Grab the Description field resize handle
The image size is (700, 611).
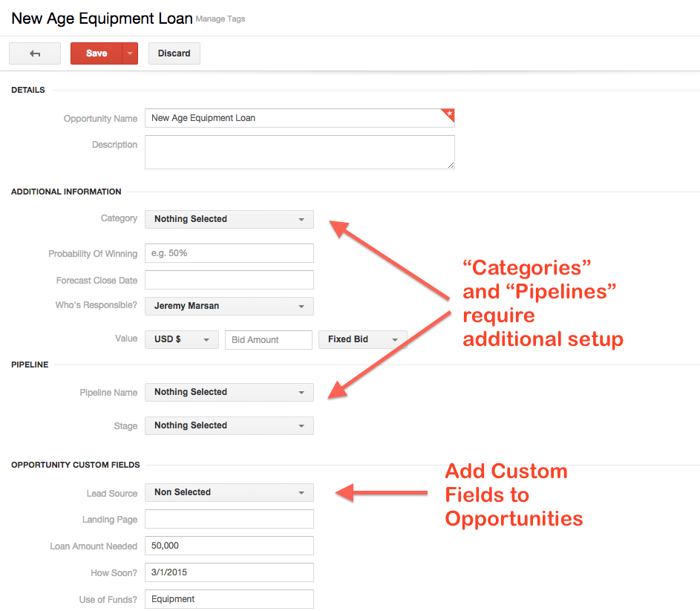pyautogui.click(x=451, y=166)
